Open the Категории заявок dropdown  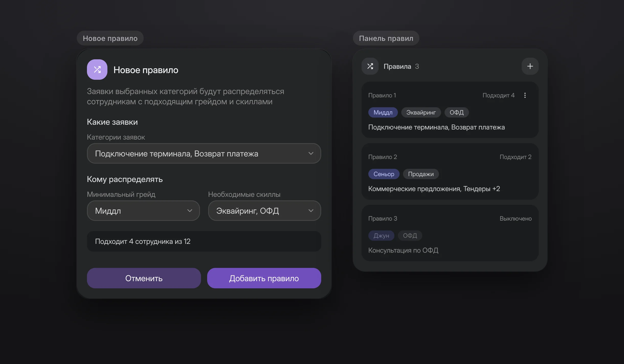point(204,153)
